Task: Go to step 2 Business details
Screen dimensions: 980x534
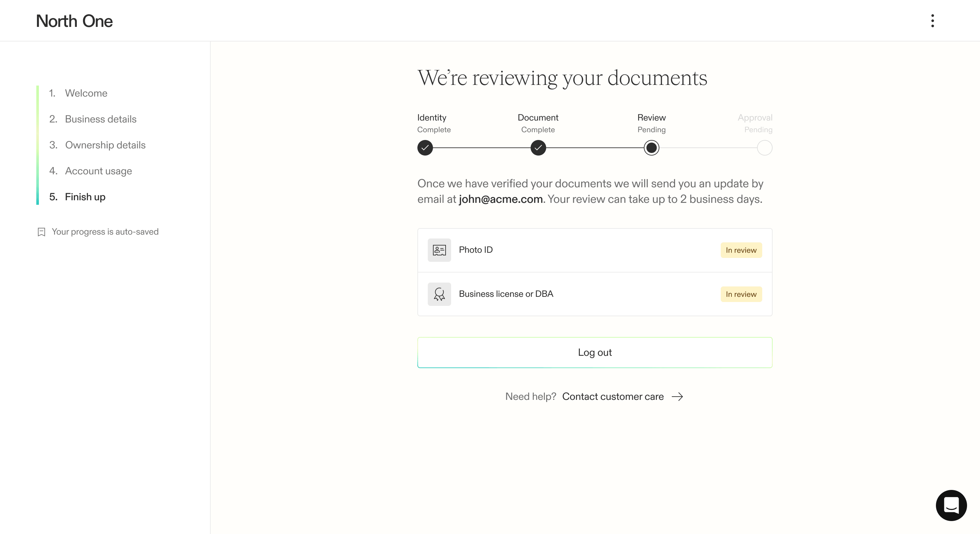Action: pyautogui.click(x=92, y=119)
